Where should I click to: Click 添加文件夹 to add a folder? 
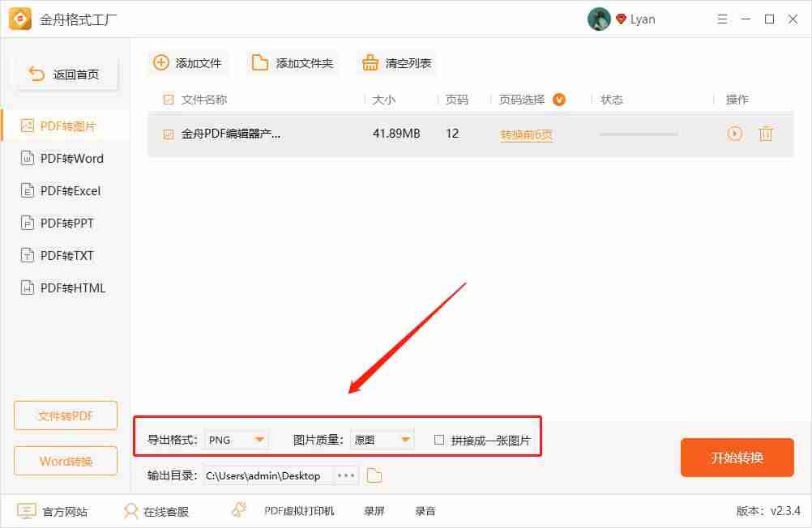[x=292, y=63]
